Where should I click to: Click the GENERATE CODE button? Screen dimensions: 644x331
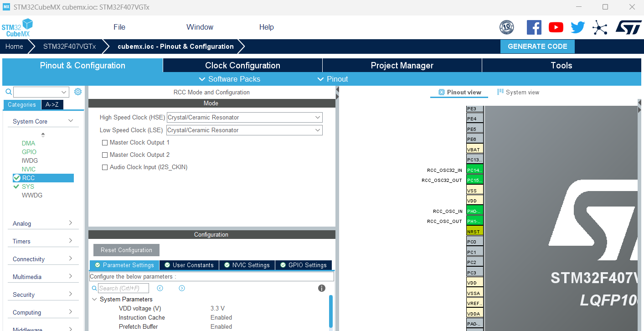point(537,47)
